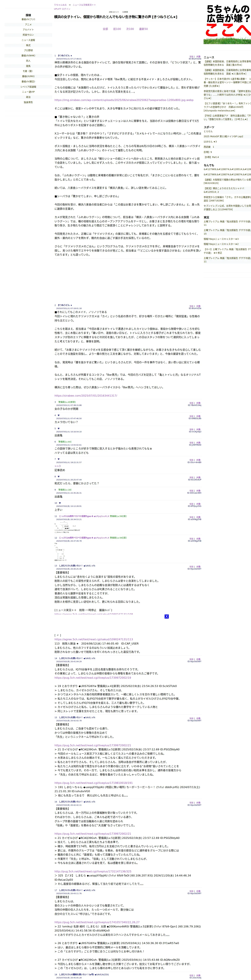Go to ニュース速報 in the sidebar

point(28,40)
